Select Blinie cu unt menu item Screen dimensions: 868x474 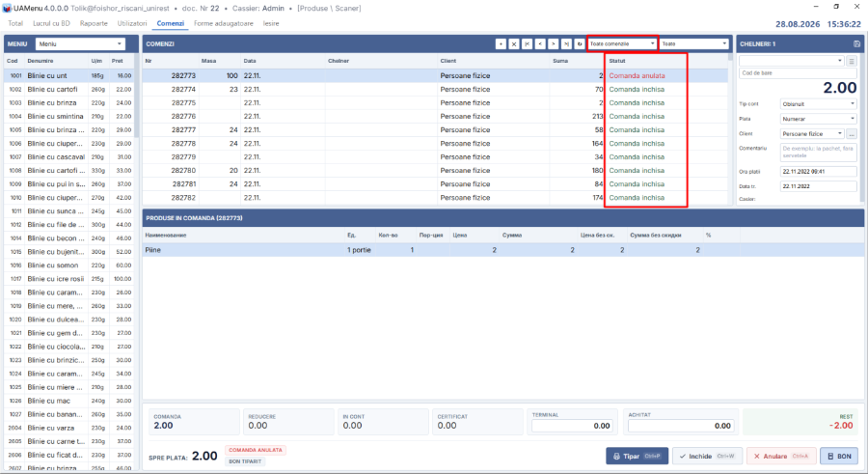(68, 75)
